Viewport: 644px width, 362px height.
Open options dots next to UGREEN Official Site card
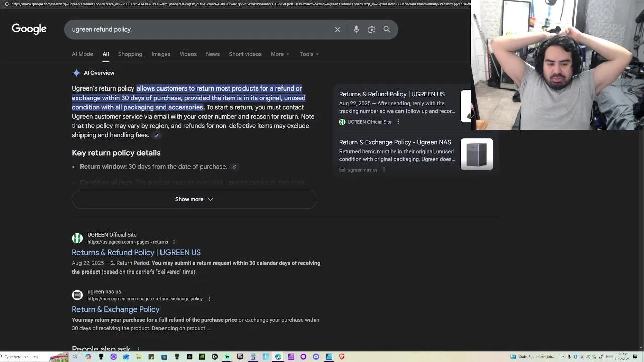(x=398, y=122)
